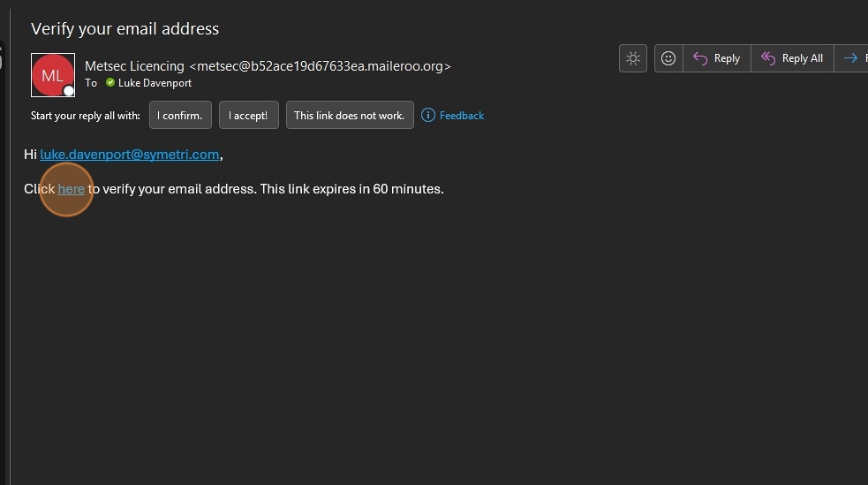Viewport: 868px width, 485px height.
Task: Click green presence indicator next to Luke Davenport
Action: 110,83
